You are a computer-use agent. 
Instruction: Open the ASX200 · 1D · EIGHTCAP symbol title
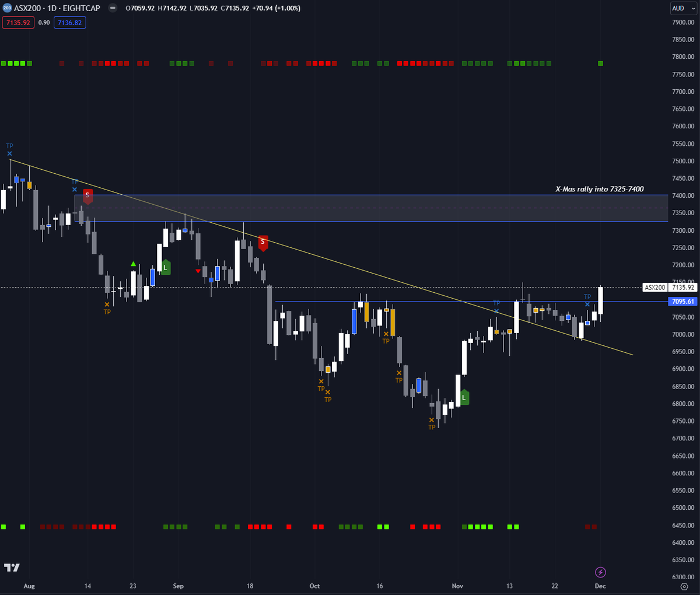pyautogui.click(x=57, y=8)
